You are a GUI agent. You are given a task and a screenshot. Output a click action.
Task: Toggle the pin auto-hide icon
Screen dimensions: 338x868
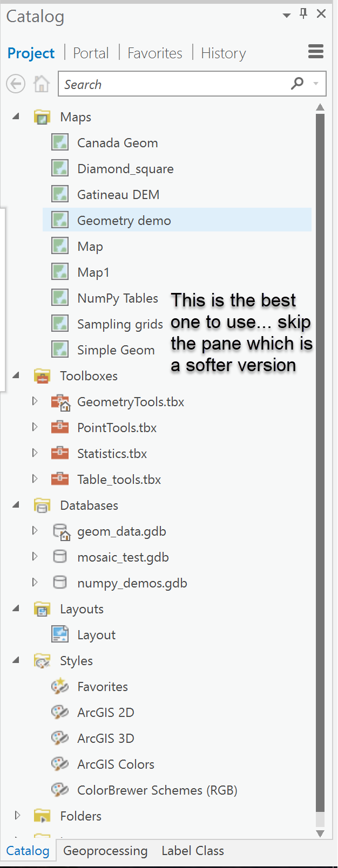point(303,14)
